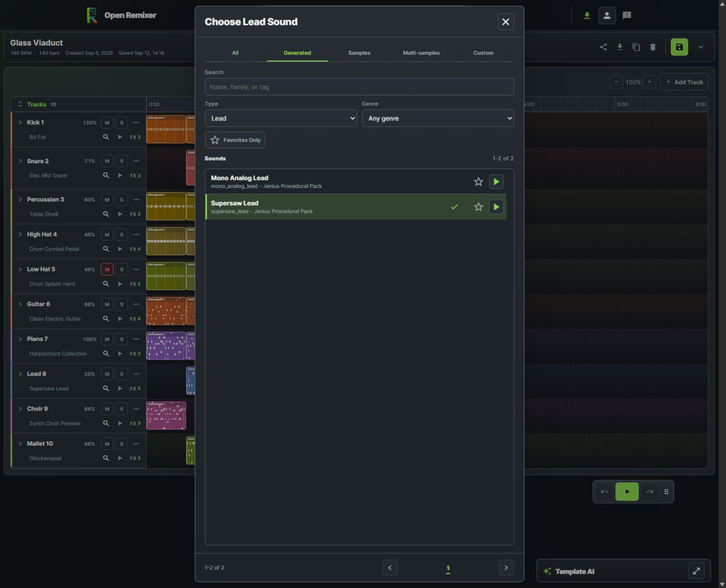The width and height of the screenshot is (726, 588).
Task: Open more options for Guitar 6
Action: (136, 304)
